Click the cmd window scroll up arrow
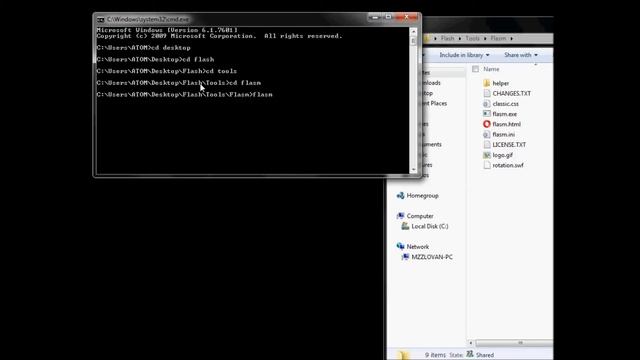This screenshot has width=640, height=360. [x=413, y=31]
